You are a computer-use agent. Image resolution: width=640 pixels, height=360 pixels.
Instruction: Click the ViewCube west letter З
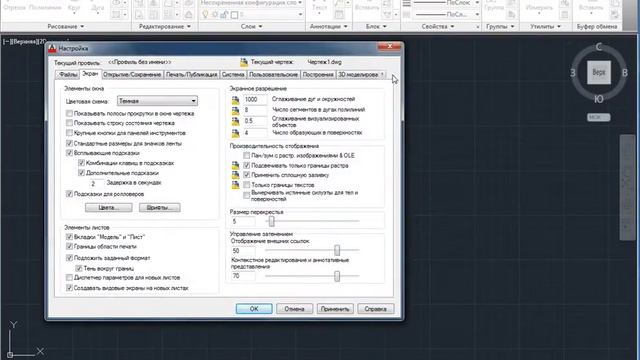pos(573,73)
